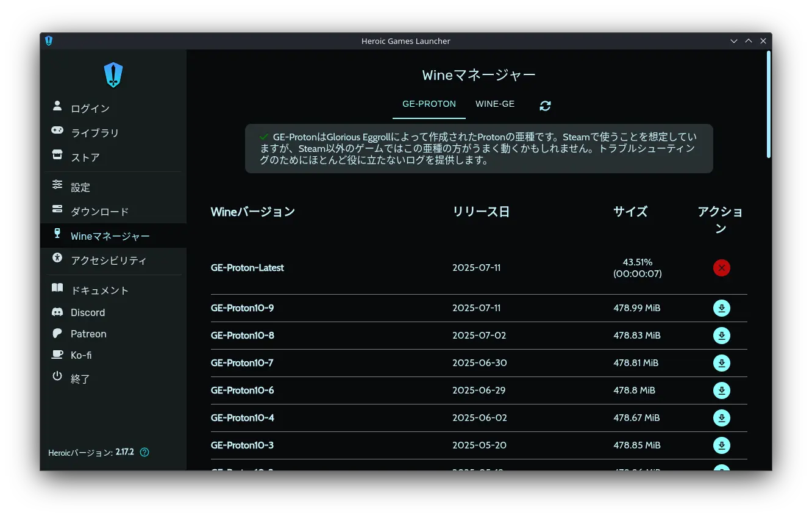The image size is (812, 518).
Task: Download GE-Proton10-3
Action: click(722, 445)
